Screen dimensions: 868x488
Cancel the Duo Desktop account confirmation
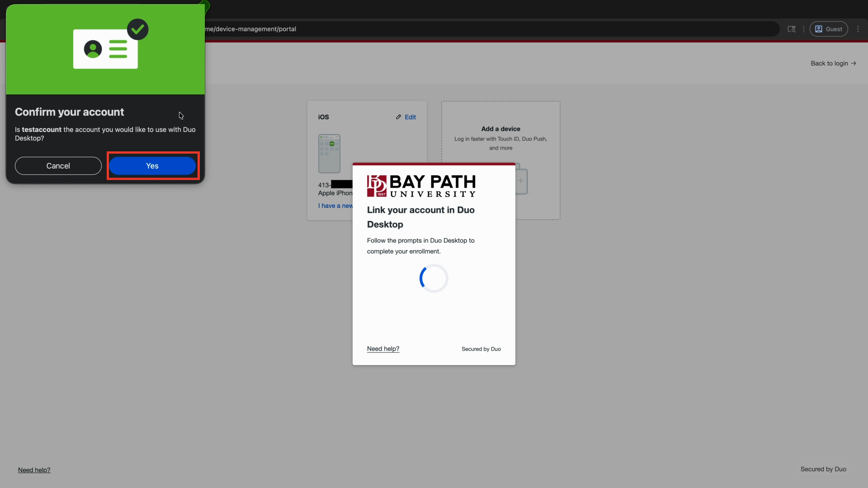pos(58,166)
